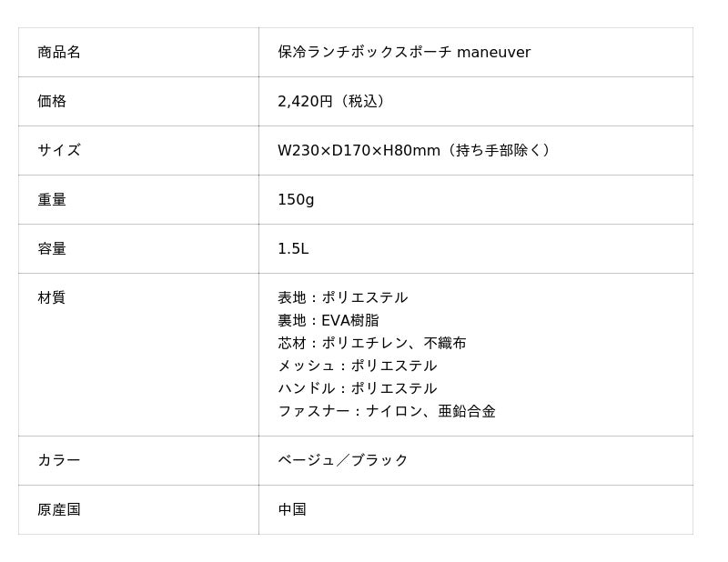This screenshot has width=728, height=562.
Task: Click the カラー row label
Action: click(x=59, y=460)
